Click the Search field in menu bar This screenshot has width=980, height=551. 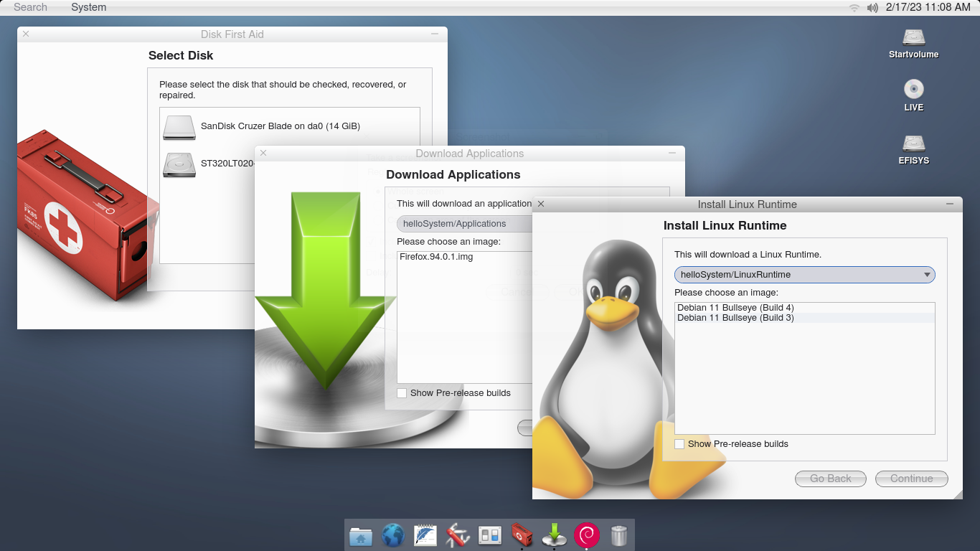click(31, 7)
